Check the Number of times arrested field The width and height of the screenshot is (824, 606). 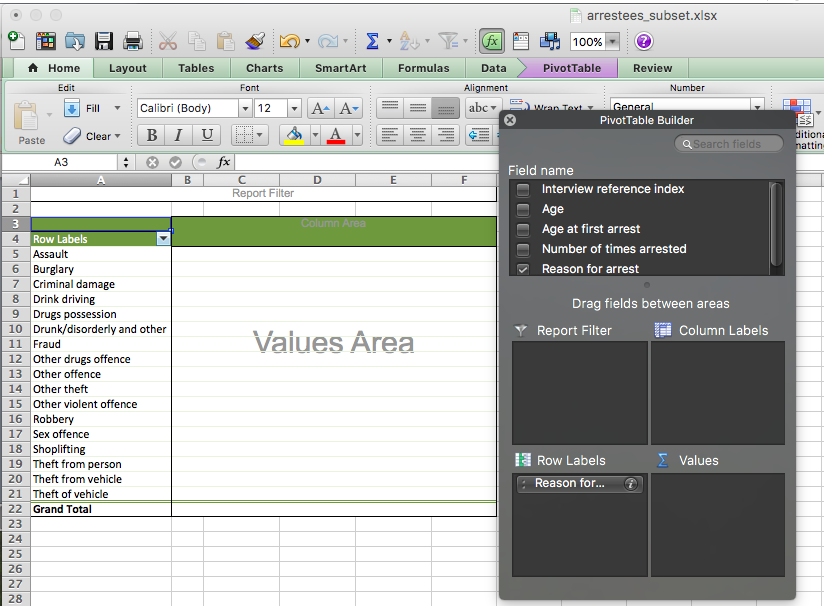pos(523,249)
